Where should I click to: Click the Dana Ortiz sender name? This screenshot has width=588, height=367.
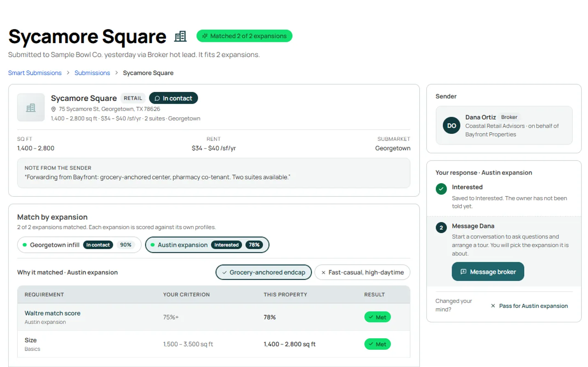480,117
